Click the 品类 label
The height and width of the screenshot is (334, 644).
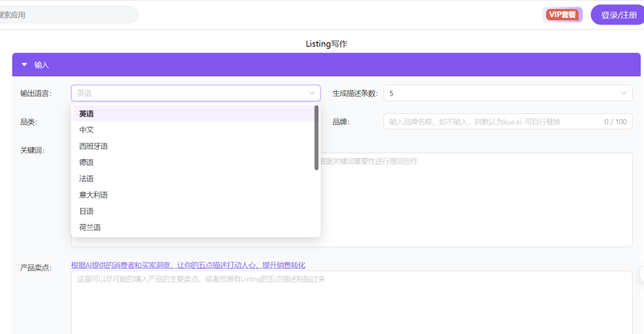(29, 122)
